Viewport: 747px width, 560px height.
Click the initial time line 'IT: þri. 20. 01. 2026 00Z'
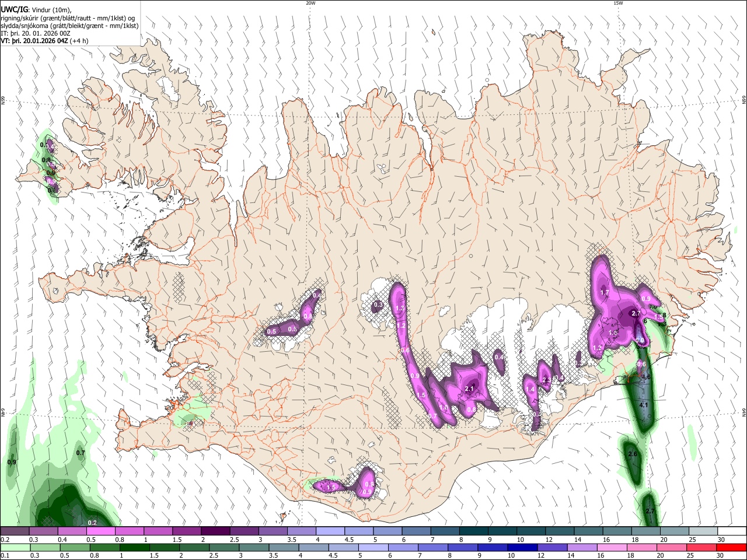point(35,33)
